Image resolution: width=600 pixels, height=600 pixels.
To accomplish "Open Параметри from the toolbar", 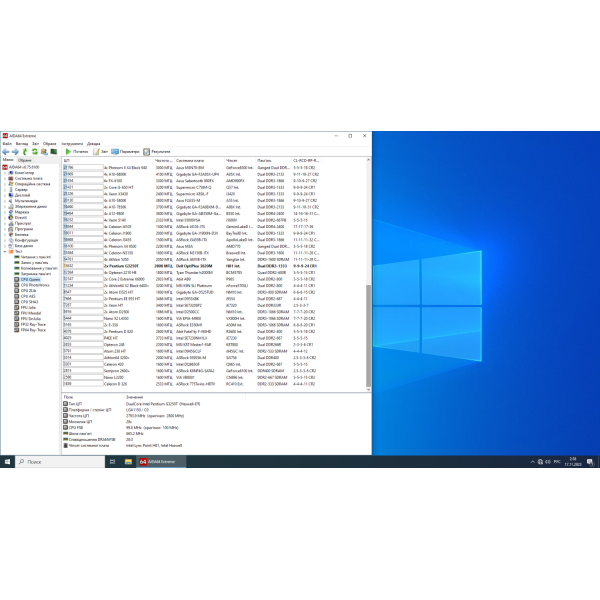I will 126,152.
